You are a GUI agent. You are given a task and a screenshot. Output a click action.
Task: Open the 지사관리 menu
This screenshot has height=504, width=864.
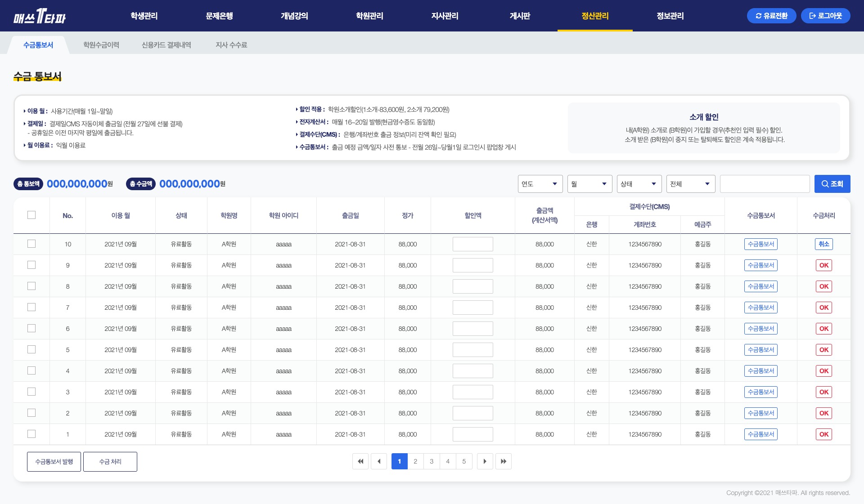(445, 16)
